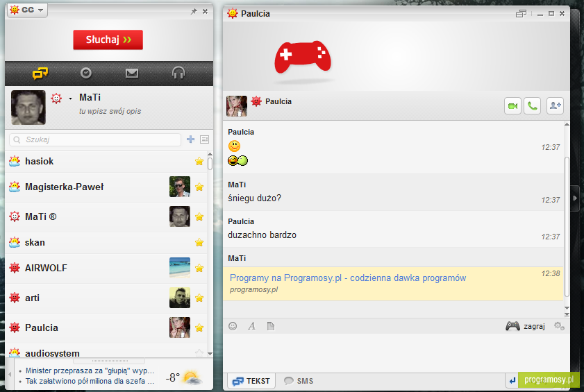584x392 pixels.
Task: Select contact AIRWOLF
Action: coord(106,268)
